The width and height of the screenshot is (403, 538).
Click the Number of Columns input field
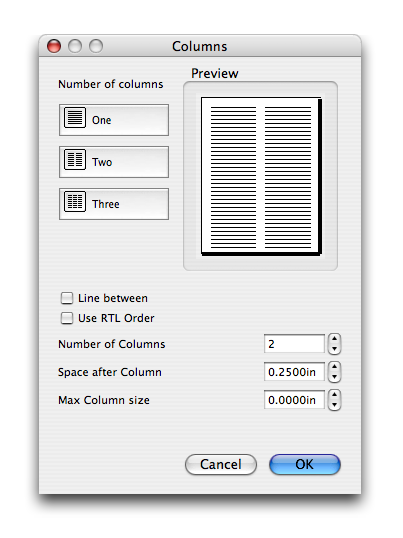pos(294,344)
